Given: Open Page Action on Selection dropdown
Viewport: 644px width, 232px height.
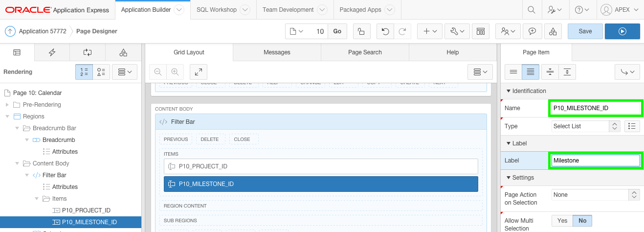Looking at the screenshot, I should tap(596, 195).
